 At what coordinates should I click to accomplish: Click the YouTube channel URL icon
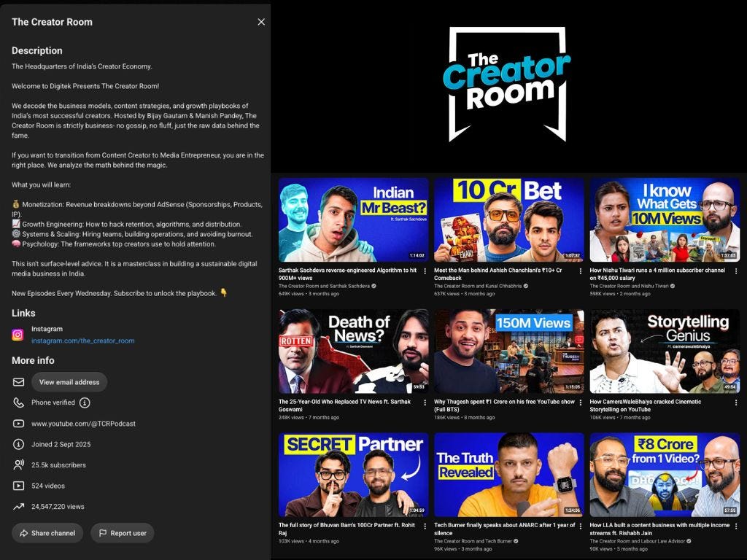point(18,424)
